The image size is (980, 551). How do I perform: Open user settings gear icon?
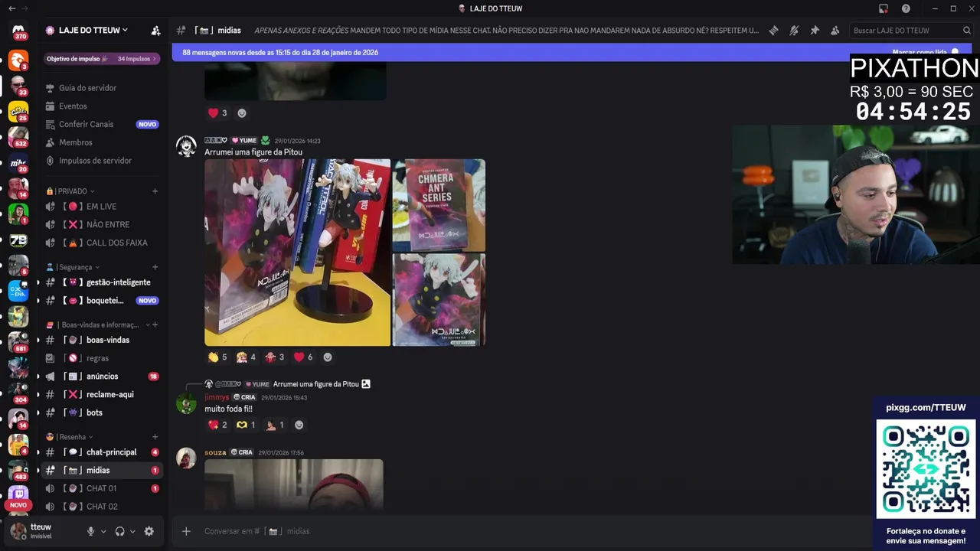[149, 531]
